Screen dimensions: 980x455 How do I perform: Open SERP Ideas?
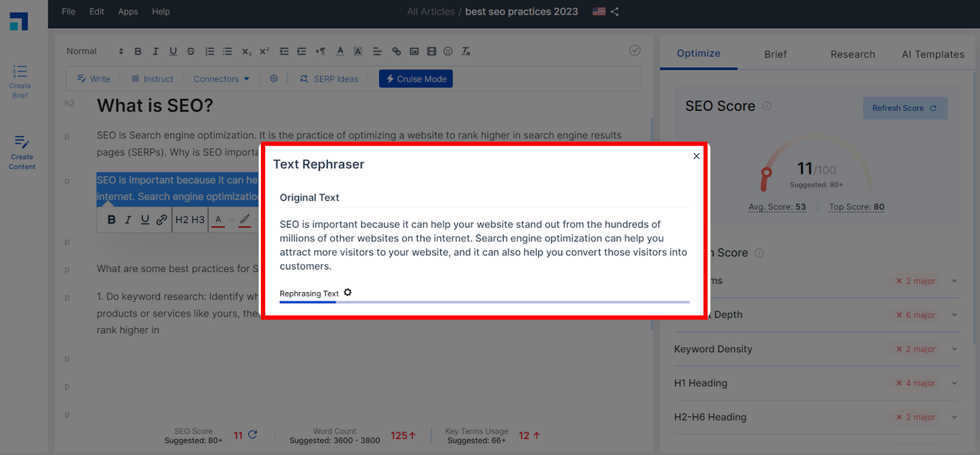[x=329, y=79]
